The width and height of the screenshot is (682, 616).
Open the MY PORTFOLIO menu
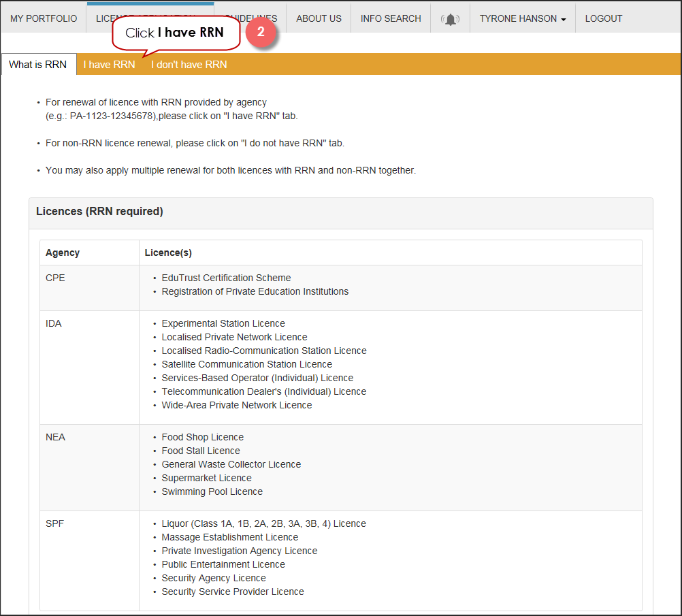click(44, 18)
